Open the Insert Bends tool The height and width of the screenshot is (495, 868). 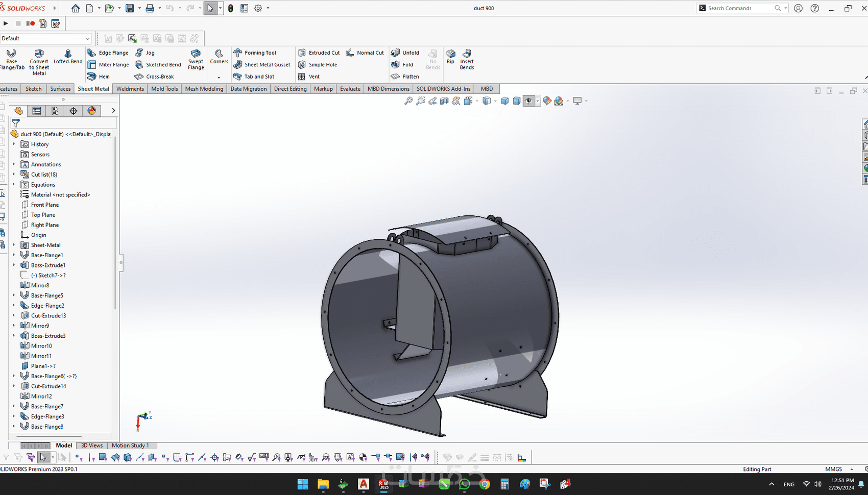click(x=467, y=59)
